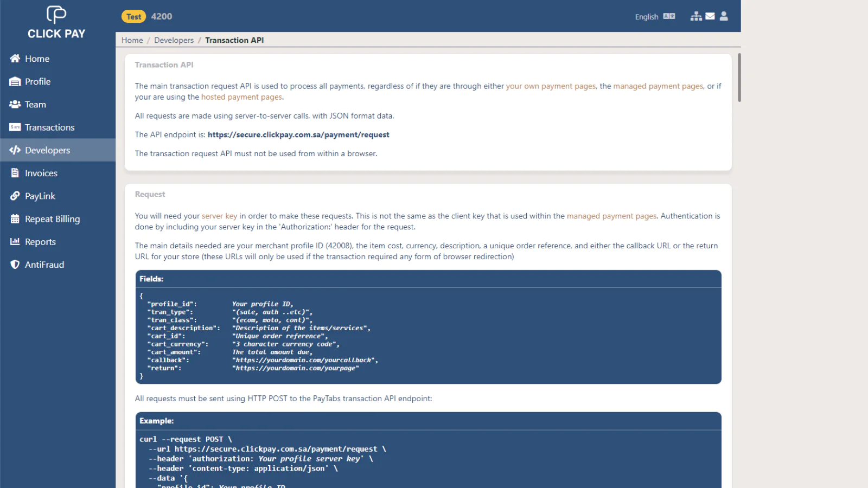Open the Profile sidebar menu
Viewport: 868px width, 488px height.
point(58,81)
